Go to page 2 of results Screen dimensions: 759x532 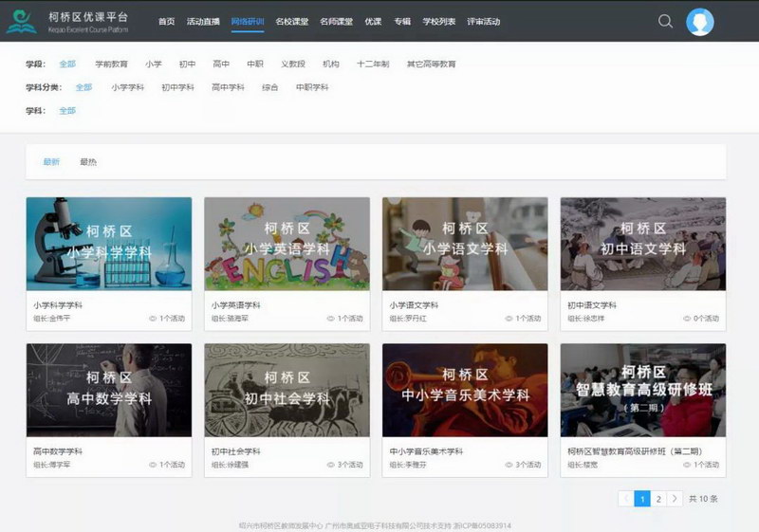click(x=658, y=498)
